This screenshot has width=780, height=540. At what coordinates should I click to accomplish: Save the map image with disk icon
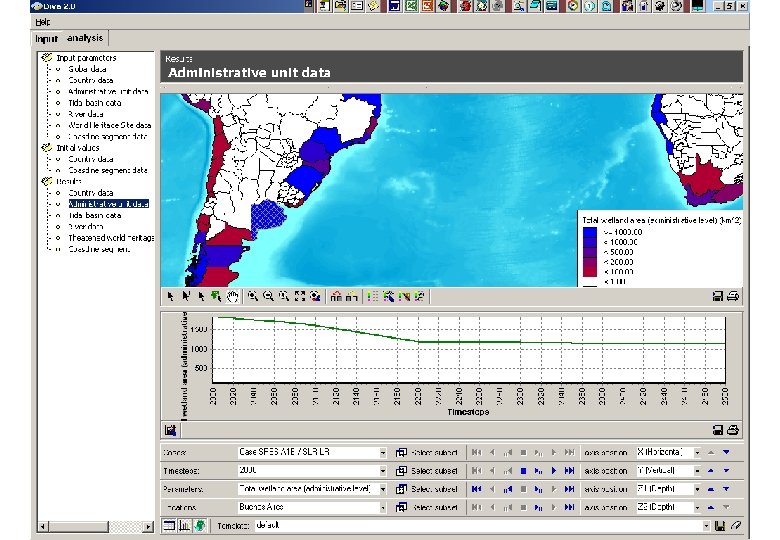click(717, 296)
